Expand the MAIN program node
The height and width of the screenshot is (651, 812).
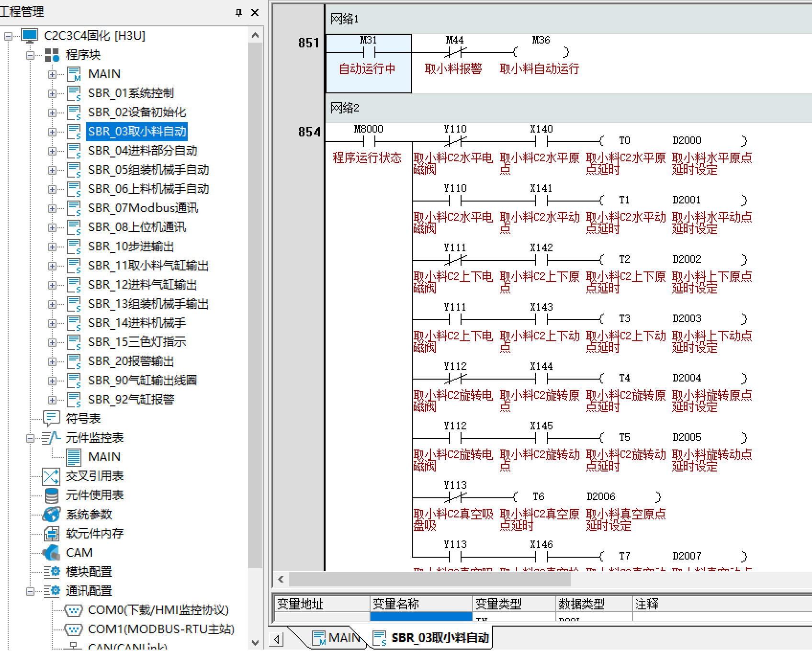[x=52, y=74]
